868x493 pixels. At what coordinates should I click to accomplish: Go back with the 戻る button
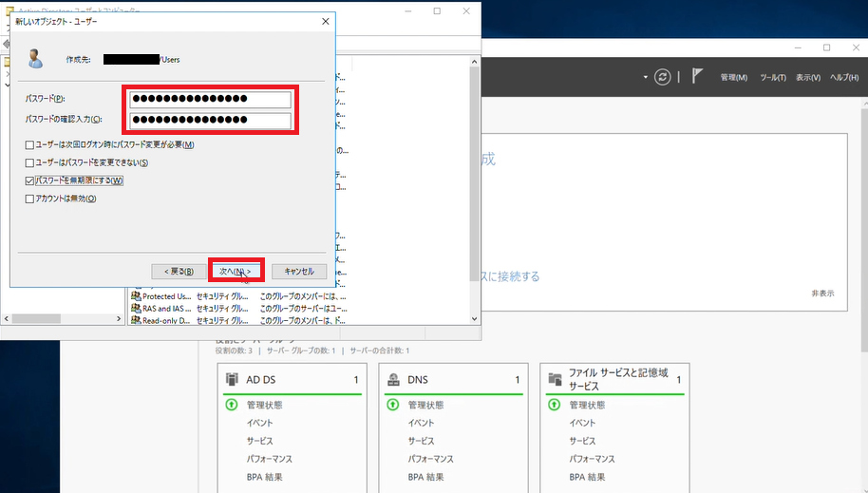pyautogui.click(x=179, y=272)
